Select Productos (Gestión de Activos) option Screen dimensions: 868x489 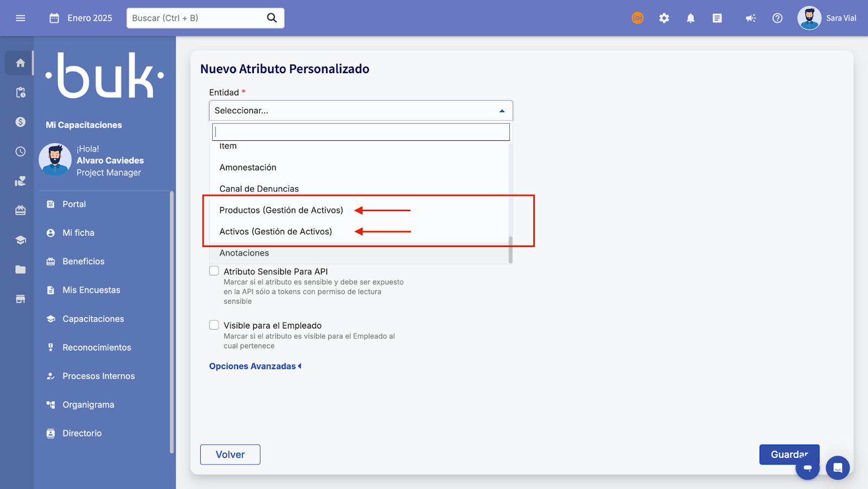[x=281, y=210]
